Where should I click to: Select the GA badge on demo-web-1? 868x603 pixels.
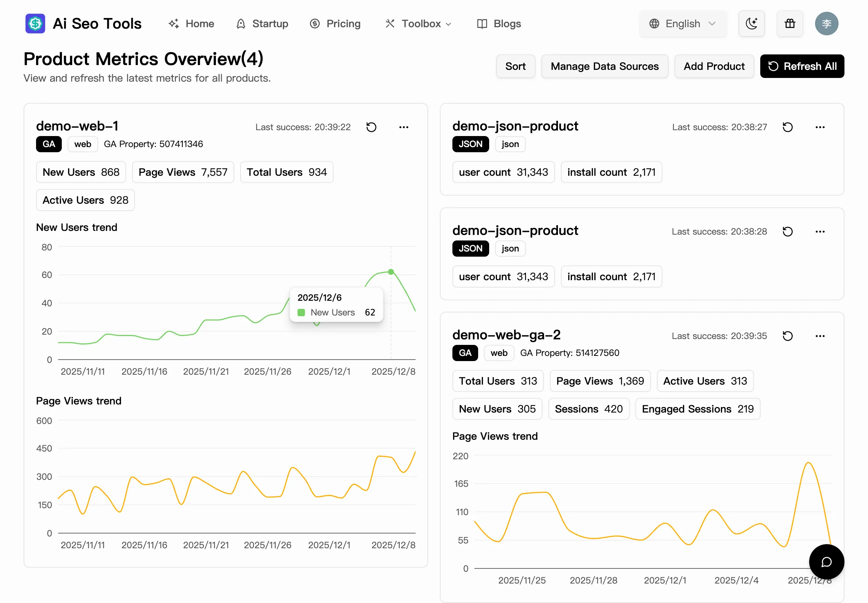point(49,144)
